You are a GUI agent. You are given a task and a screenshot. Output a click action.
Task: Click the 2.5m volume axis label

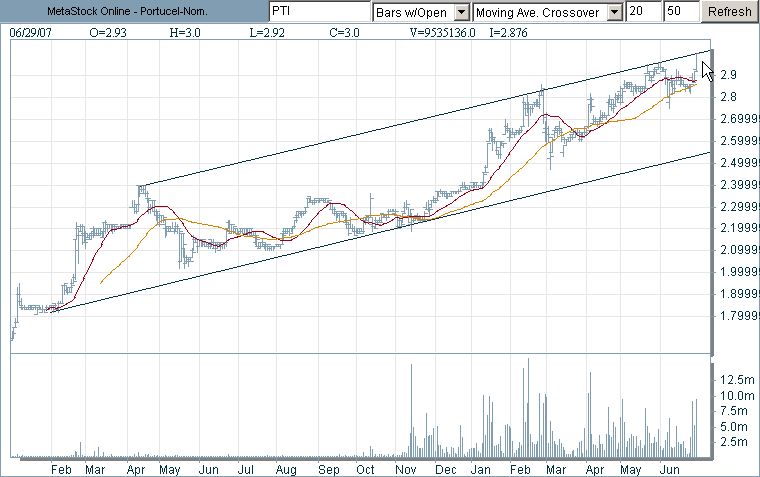tap(732, 441)
